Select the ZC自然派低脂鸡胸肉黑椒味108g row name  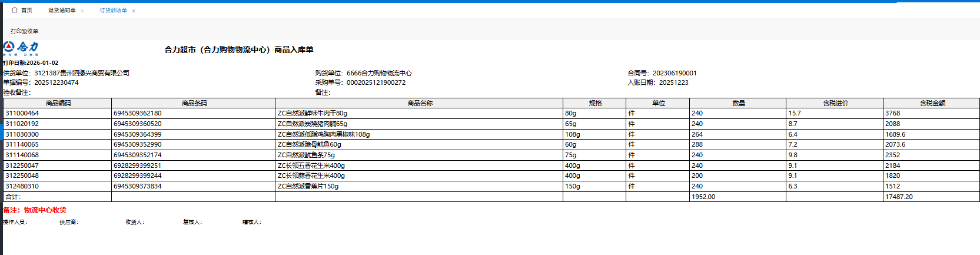(324, 134)
